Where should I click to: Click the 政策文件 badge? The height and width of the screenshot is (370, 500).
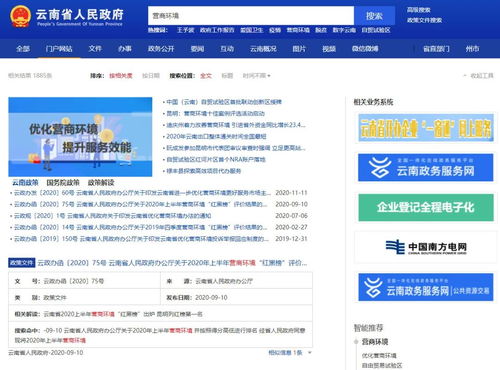22,263
